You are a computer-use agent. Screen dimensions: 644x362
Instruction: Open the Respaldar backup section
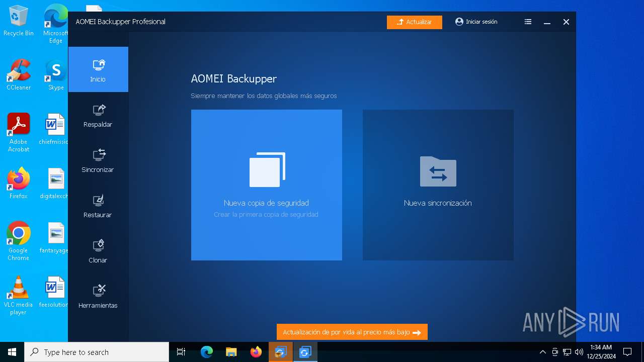coord(98,115)
